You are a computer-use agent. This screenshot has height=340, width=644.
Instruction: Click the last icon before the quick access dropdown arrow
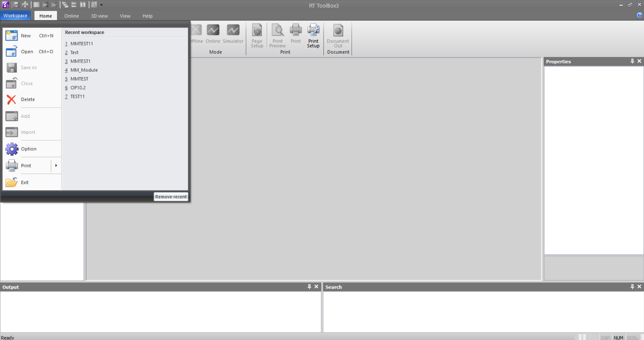(x=94, y=5)
